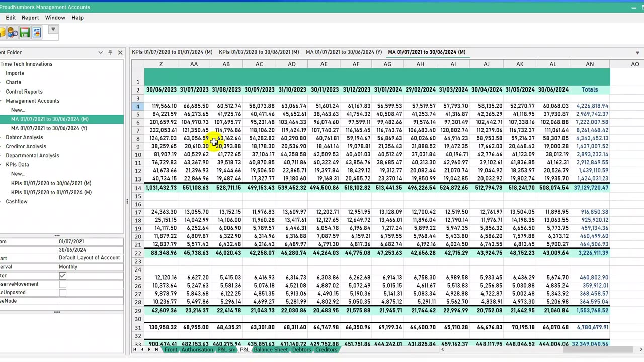Open the Report menu

pos(30,18)
